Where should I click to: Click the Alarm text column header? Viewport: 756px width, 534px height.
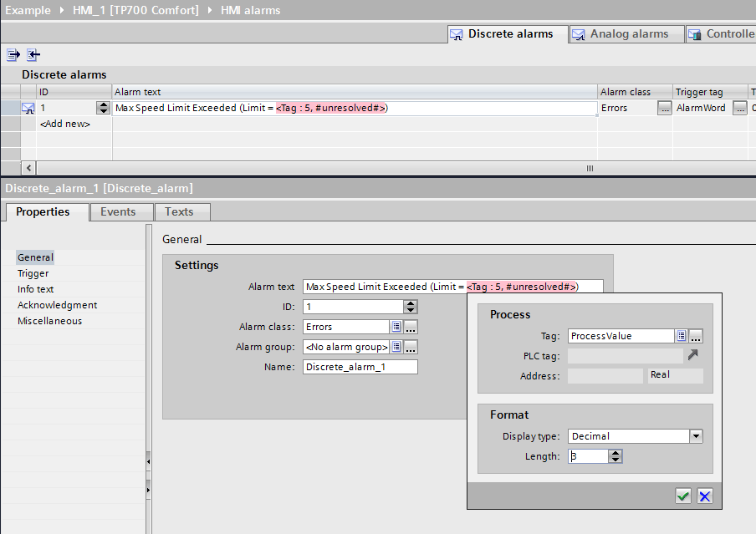[x=355, y=92]
